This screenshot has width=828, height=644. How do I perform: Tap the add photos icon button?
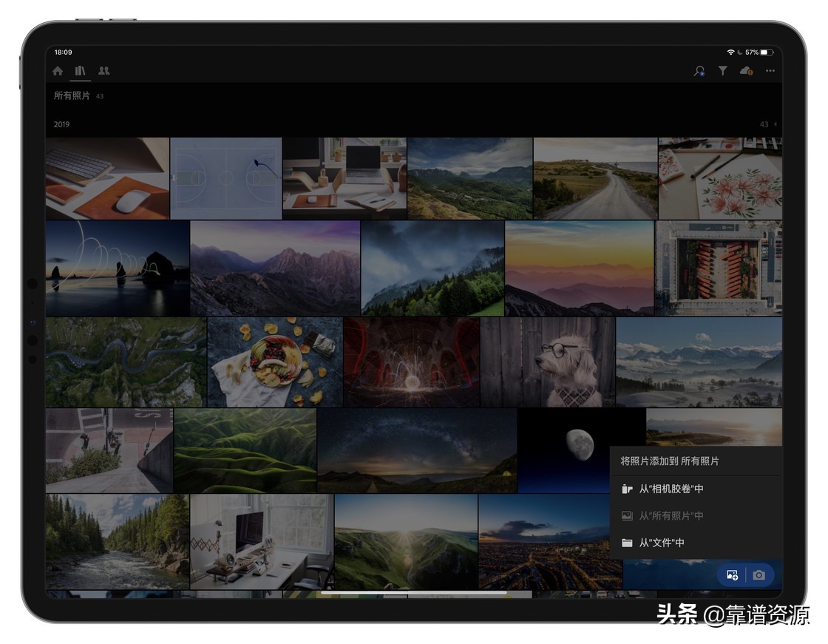[732, 574]
